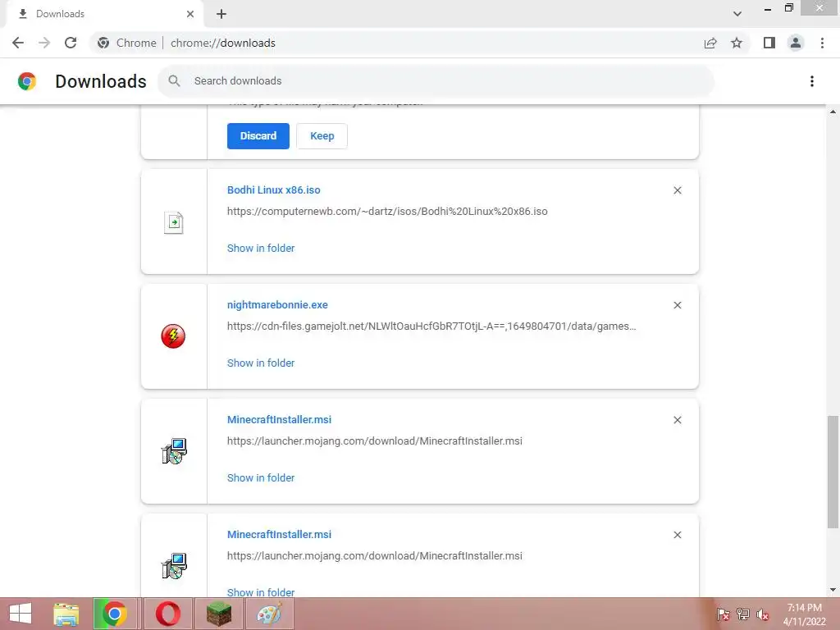Open the Chrome profile avatar
This screenshot has height=630, width=840.
point(796,43)
